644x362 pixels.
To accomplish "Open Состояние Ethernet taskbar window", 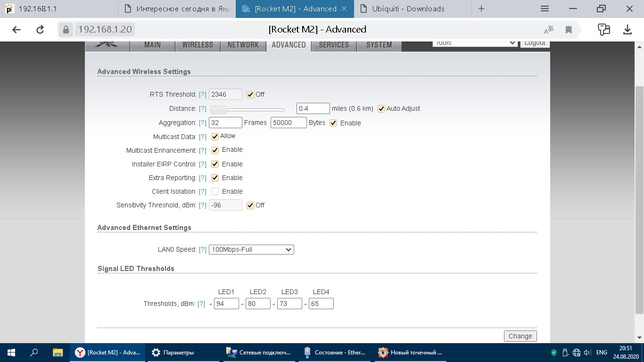I will pyautogui.click(x=336, y=352).
